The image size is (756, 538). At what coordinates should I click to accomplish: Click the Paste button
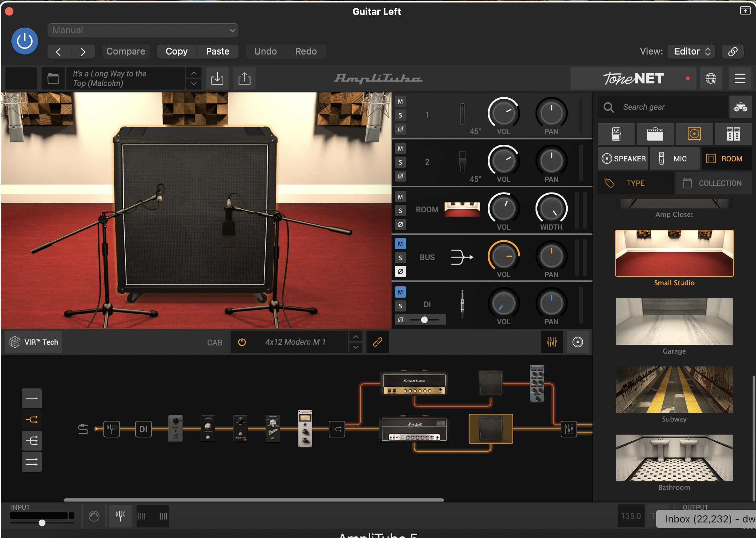pyautogui.click(x=218, y=52)
